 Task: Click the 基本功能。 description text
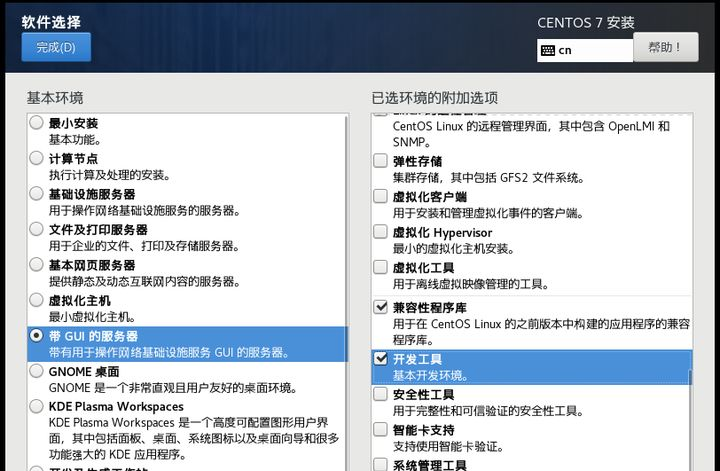pyautogui.click(x=75, y=139)
